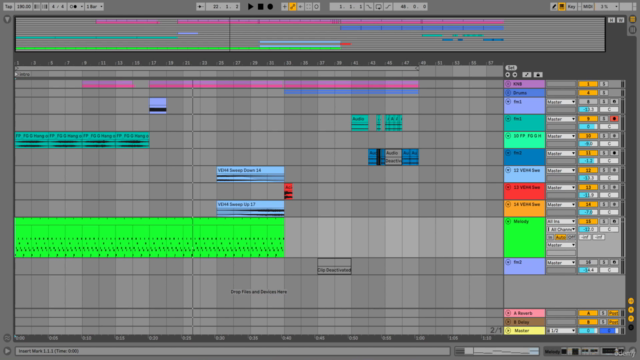This screenshot has height=360, width=640.
Task: Fold the 12 VEH4 Swe track
Action: pyautogui.click(x=508, y=170)
